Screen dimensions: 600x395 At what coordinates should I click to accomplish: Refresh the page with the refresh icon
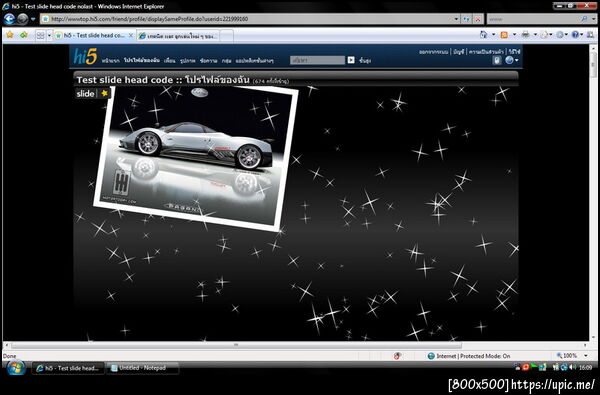pos(466,19)
